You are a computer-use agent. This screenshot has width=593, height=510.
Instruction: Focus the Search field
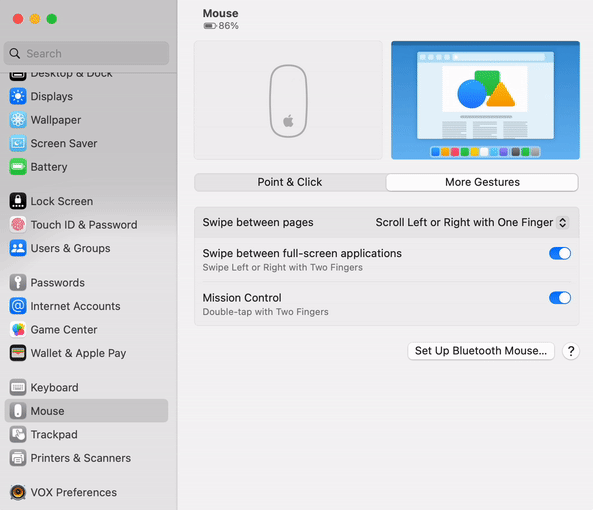(x=86, y=53)
